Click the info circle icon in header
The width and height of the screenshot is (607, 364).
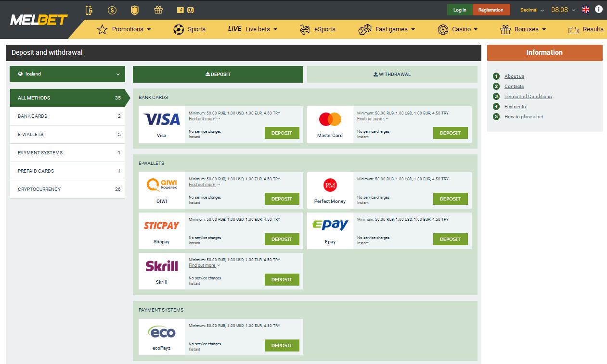pyautogui.click(x=599, y=9)
